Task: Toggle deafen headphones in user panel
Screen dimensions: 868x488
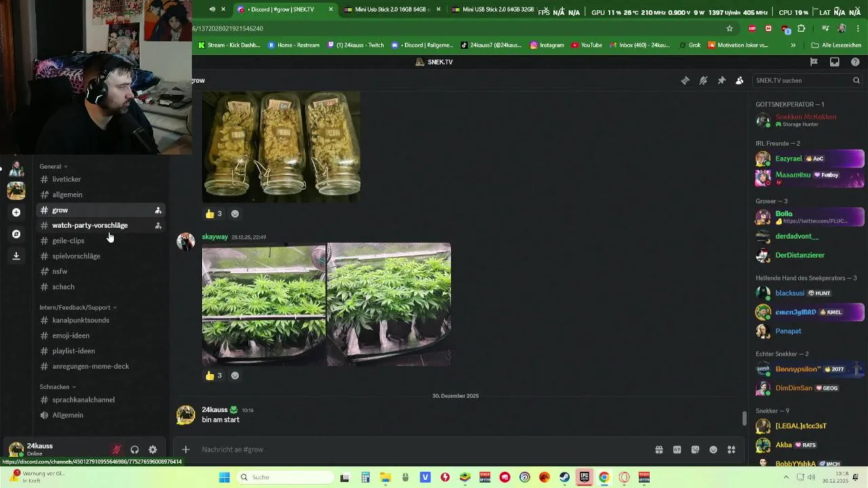Action: click(134, 449)
